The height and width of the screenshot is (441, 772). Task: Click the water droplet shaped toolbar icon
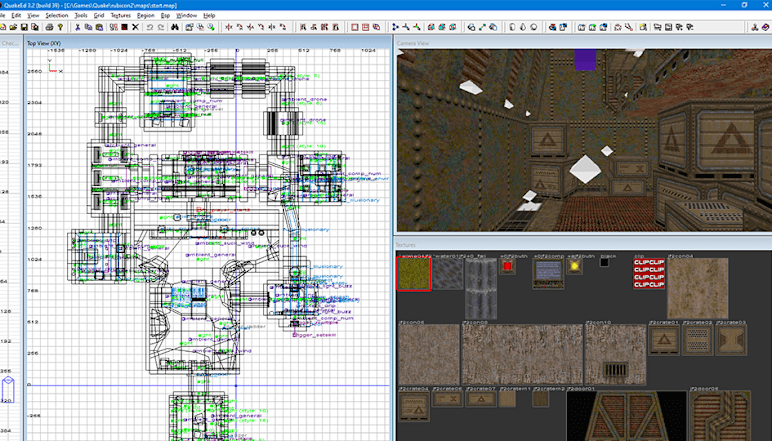pos(523,27)
